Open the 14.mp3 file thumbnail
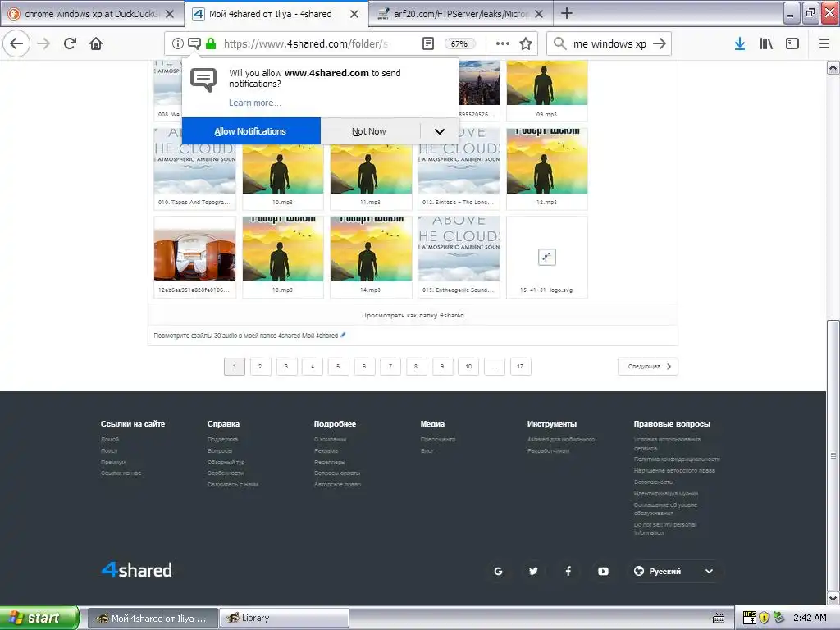The height and width of the screenshot is (630, 840). pos(371,257)
